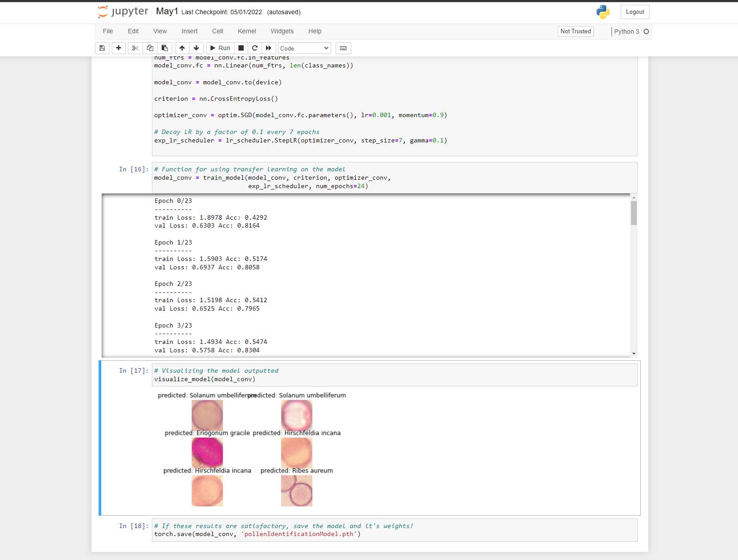Rename notebook by clicking May1 title

(167, 12)
